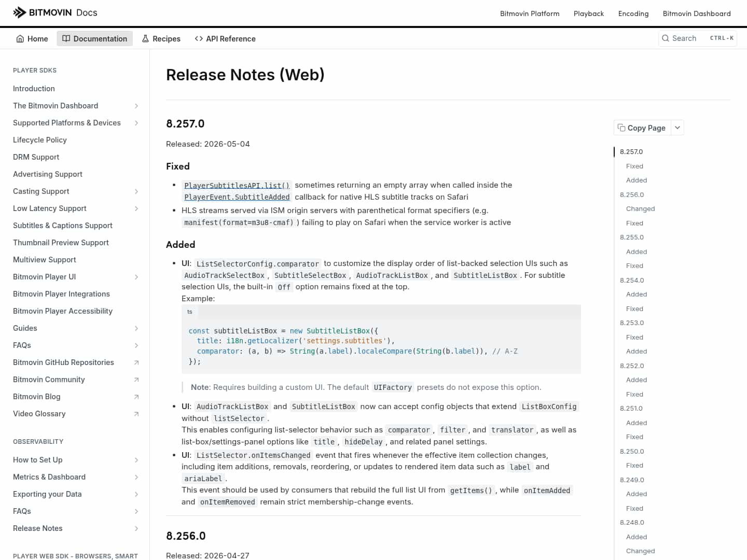Viewport: 747px width, 560px height.
Task: Click external link arrow beside Bitmovin Blog
Action: click(x=136, y=397)
